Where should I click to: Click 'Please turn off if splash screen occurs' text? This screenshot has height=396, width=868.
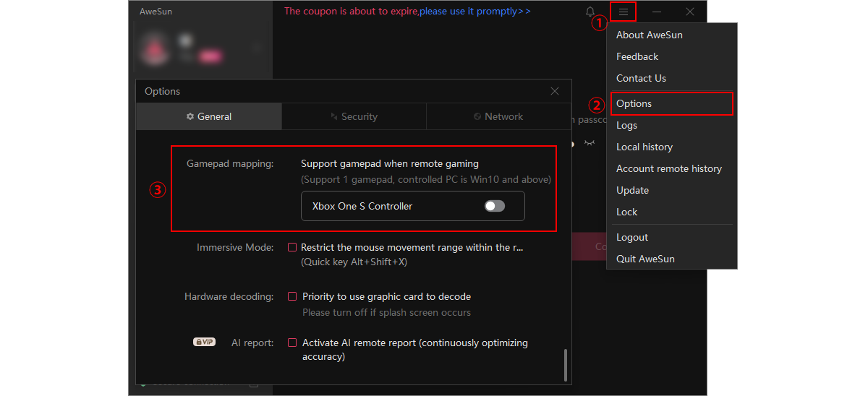pos(386,312)
